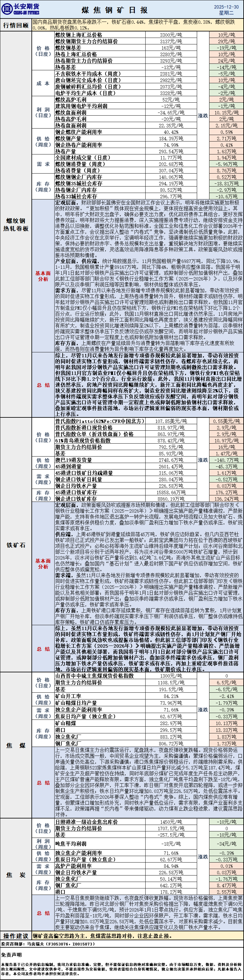244x980 pixels.
Task: Click row label 45港到港量
Action: 68,466
